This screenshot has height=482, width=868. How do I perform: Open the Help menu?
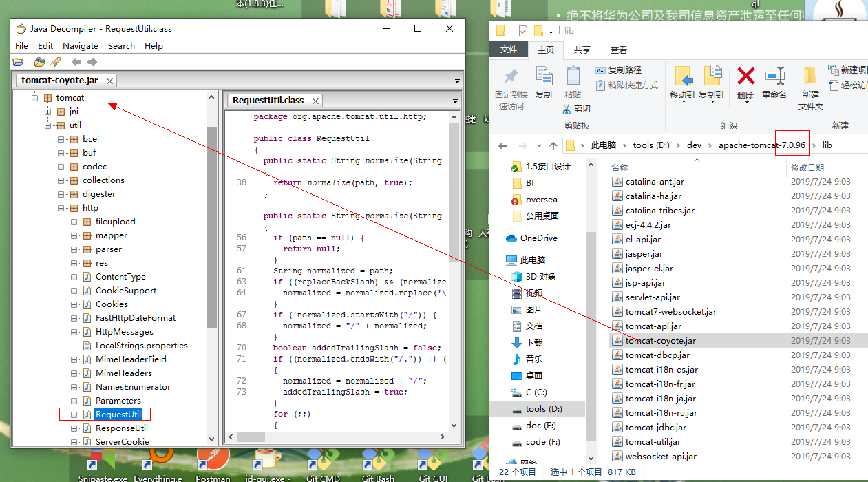coord(154,45)
